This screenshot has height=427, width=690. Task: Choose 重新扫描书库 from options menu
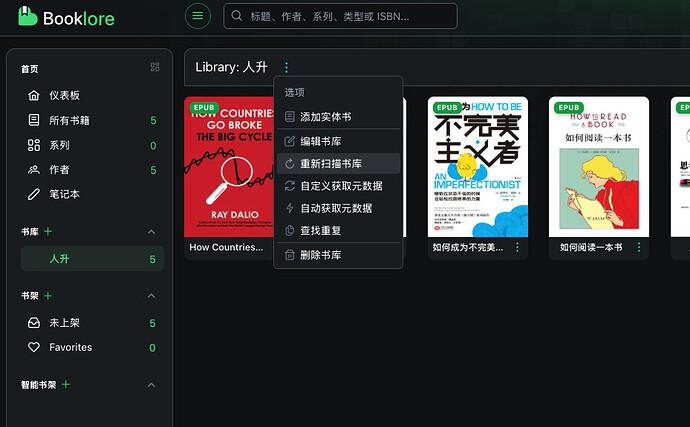point(338,164)
